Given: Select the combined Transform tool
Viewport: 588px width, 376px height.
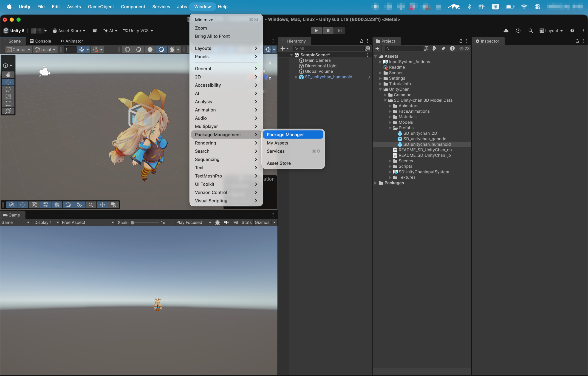Looking at the screenshot, I should coord(8,111).
